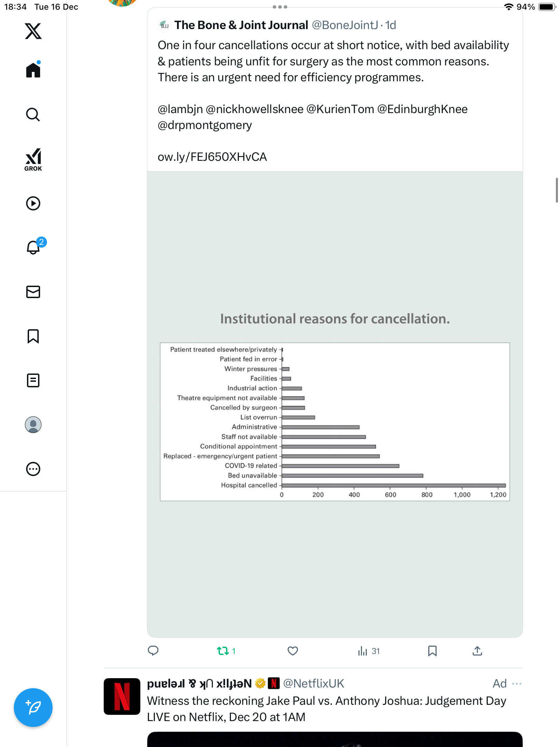This screenshot has width=560, height=747.
Task: Open Notifications bell with 2 badge
Action: coord(33,248)
